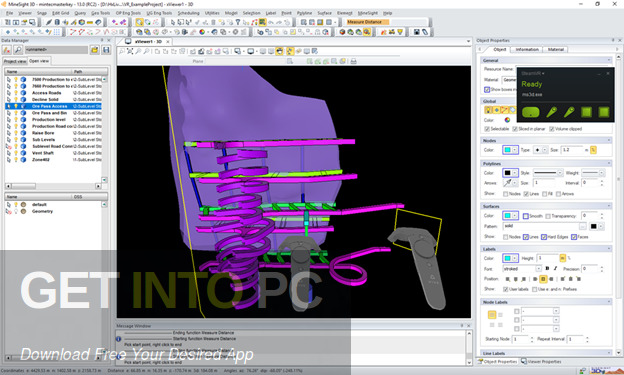Collapse the Polylines section
This screenshot has height=375, width=624.
click(x=609, y=164)
